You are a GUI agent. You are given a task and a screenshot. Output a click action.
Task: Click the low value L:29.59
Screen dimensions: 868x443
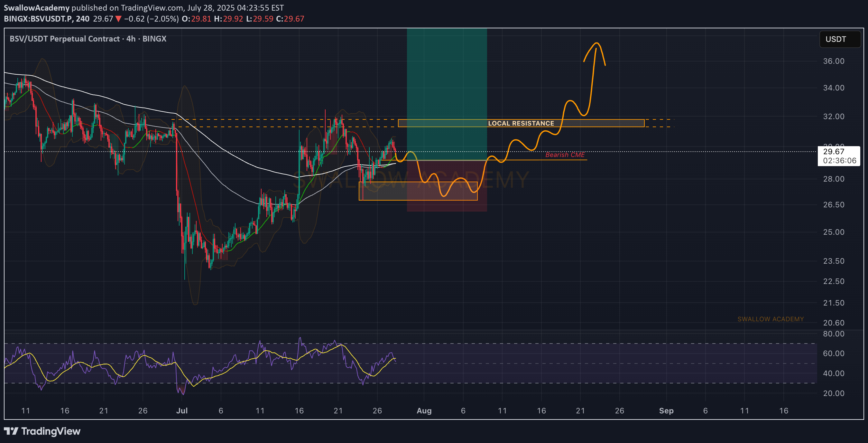(259, 19)
